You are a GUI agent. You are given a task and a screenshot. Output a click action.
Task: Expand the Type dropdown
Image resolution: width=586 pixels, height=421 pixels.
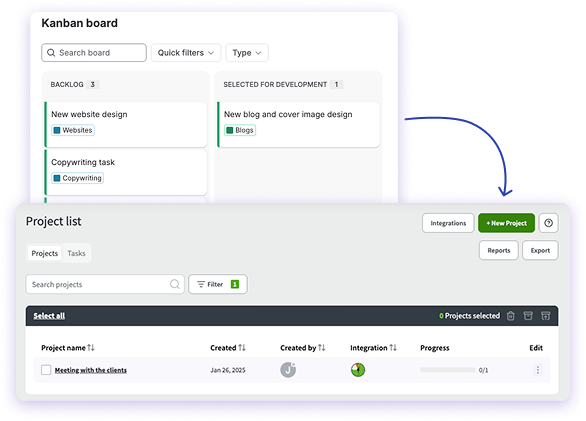click(247, 53)
